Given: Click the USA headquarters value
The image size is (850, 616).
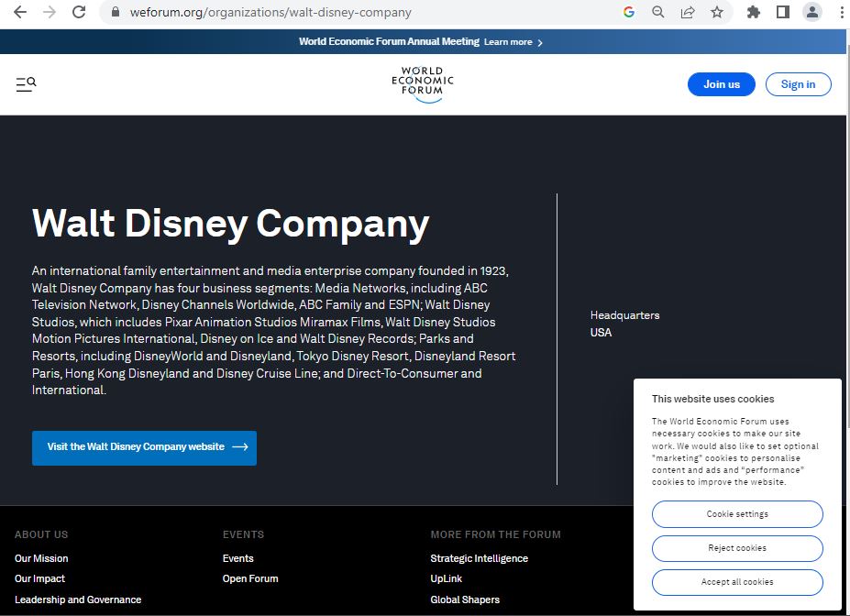Looking at the screenshot, I should [601, 333].
